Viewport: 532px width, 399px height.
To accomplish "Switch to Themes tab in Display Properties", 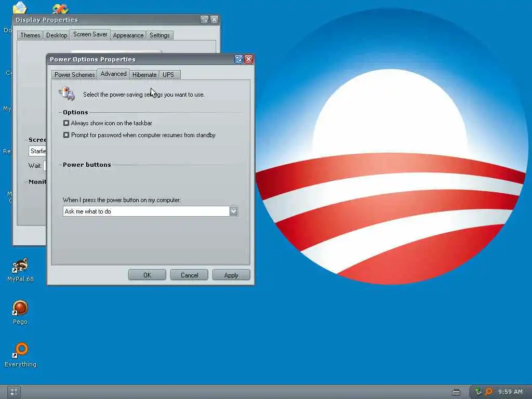I will 30,35.
